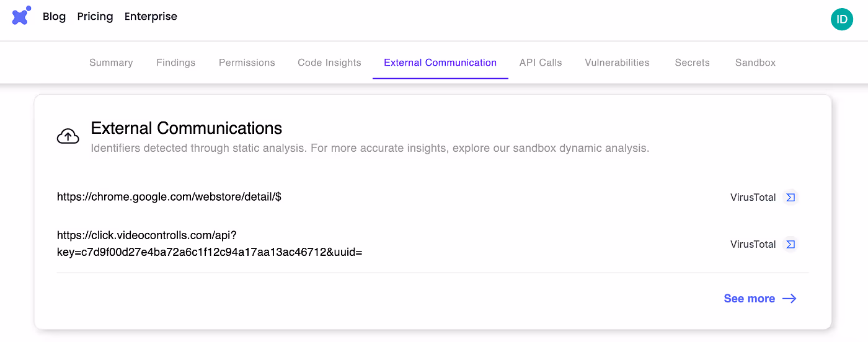The height and width of the screenshot is (342, 868).
Task: Switch to Code Insights tab
Action: click(x=329, y=63)
